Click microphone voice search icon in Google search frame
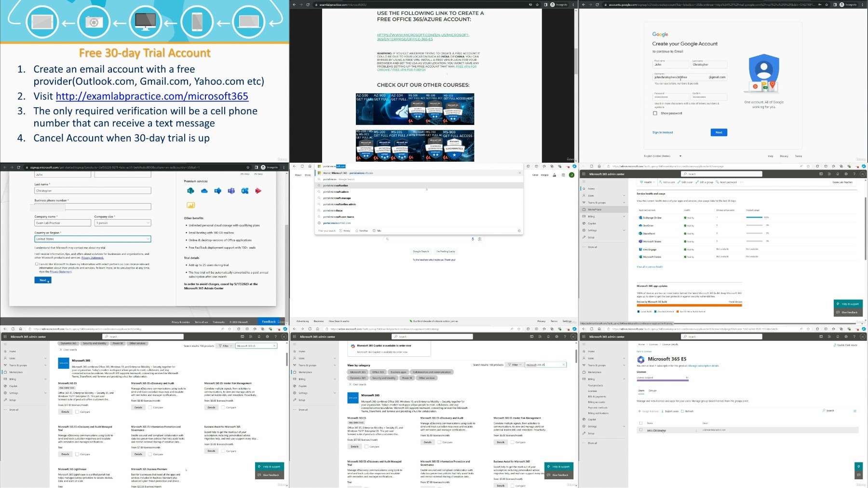This screenshot has height=488, width=868. click(473, 239)
